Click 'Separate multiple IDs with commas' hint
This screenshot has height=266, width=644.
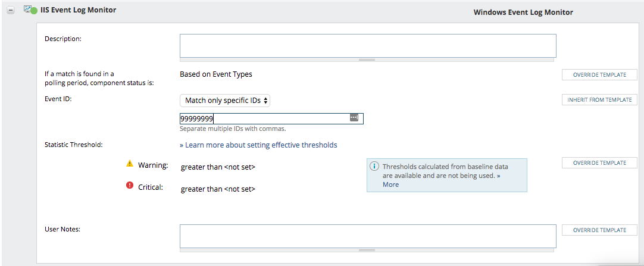(233, 129)
